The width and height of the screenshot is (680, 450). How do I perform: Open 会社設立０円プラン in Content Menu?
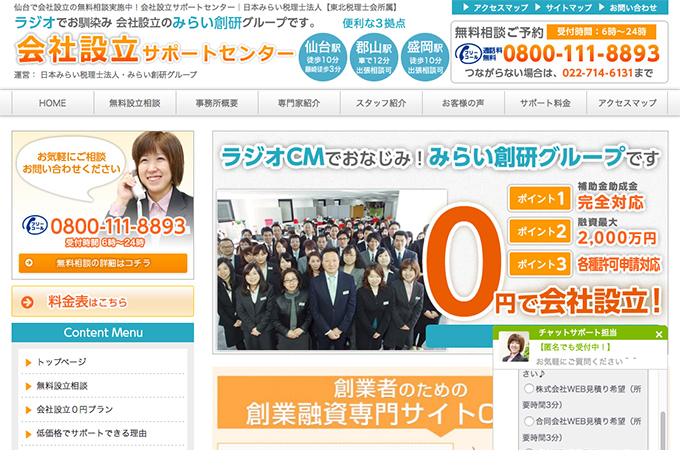tap(75, 409)
